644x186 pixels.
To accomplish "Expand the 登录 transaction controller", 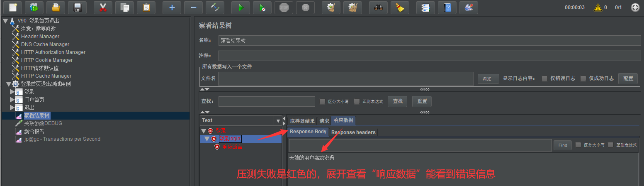I will point(12,92).
